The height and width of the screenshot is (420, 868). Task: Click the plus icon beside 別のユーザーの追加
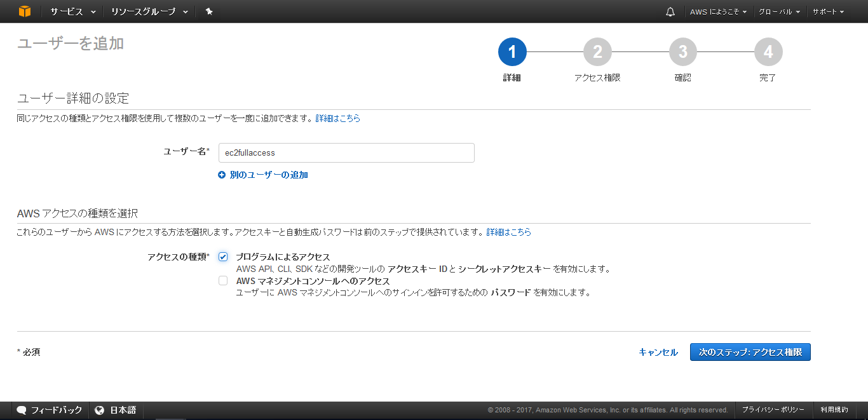point(222,175)
